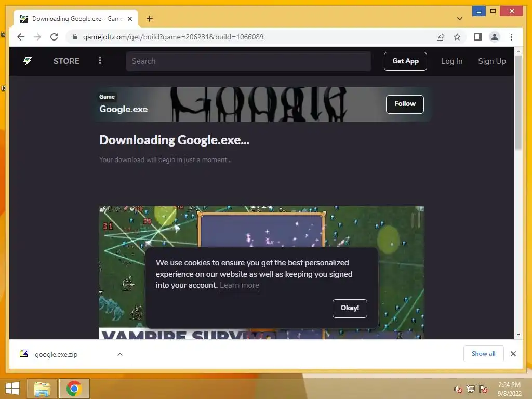The height and width of the screenshot is (399, 532).
Task: Open a new tab with the plus button
Action: (150, 19)
